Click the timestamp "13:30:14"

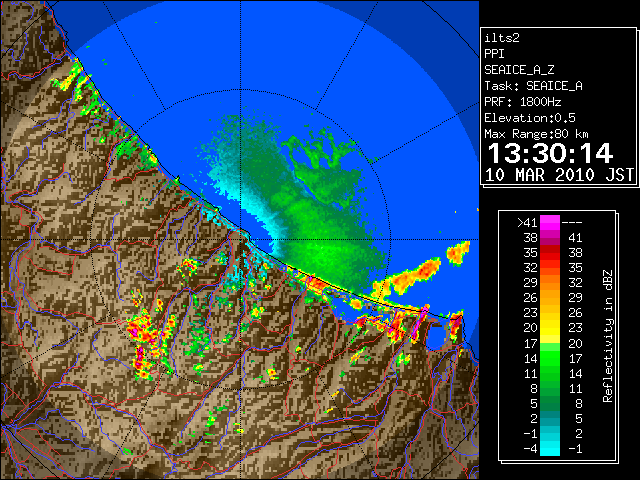(x=550, y=153)
